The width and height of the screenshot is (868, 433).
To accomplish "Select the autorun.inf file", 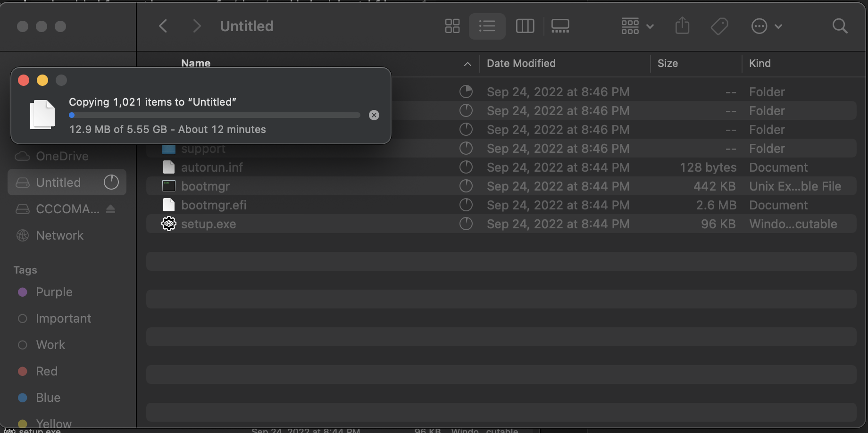I will 501,167.
